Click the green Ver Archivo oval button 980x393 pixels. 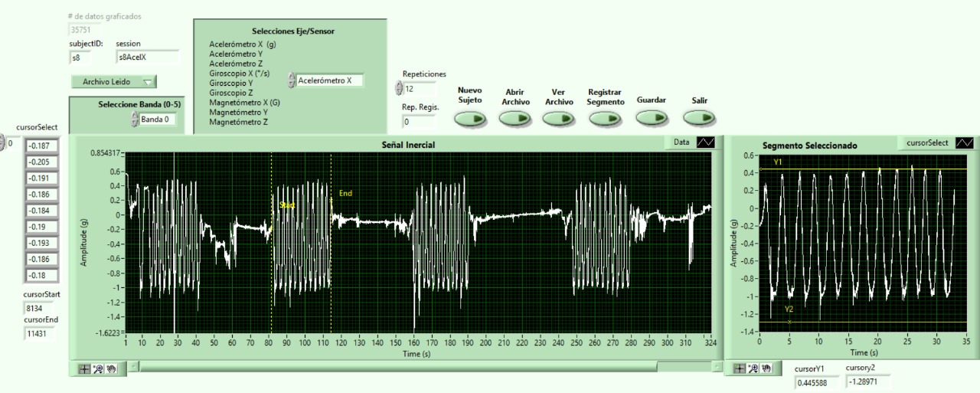(x=558, y=118)
